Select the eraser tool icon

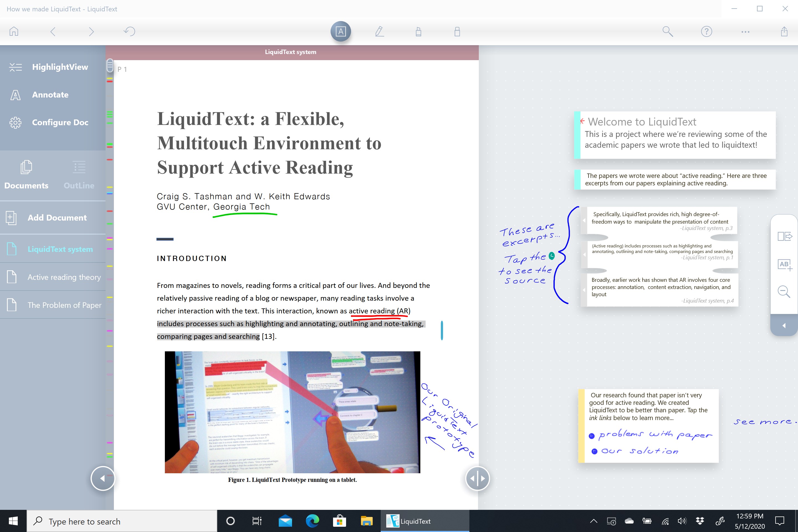coord(457,32)
